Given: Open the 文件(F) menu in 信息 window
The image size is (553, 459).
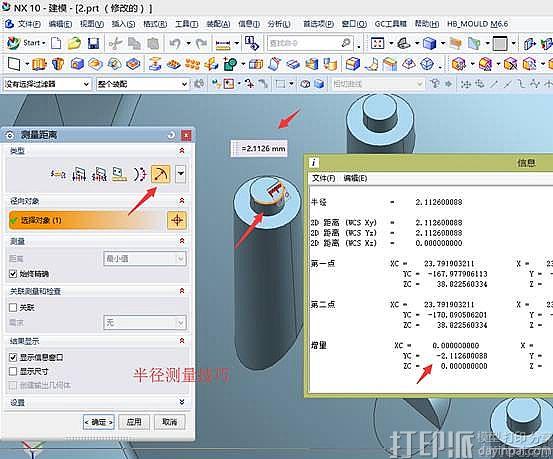Looking at the screenshot, I should pos(323,178).
